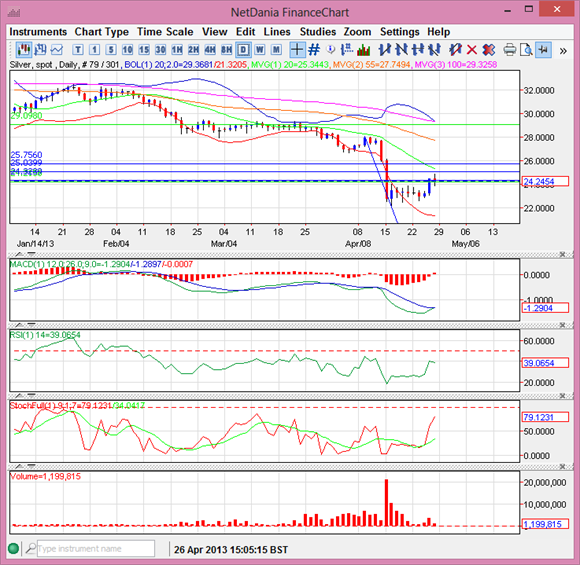Click up arrow above MACD panel
The height and width of the screenshot is (565, 580).
19,255
